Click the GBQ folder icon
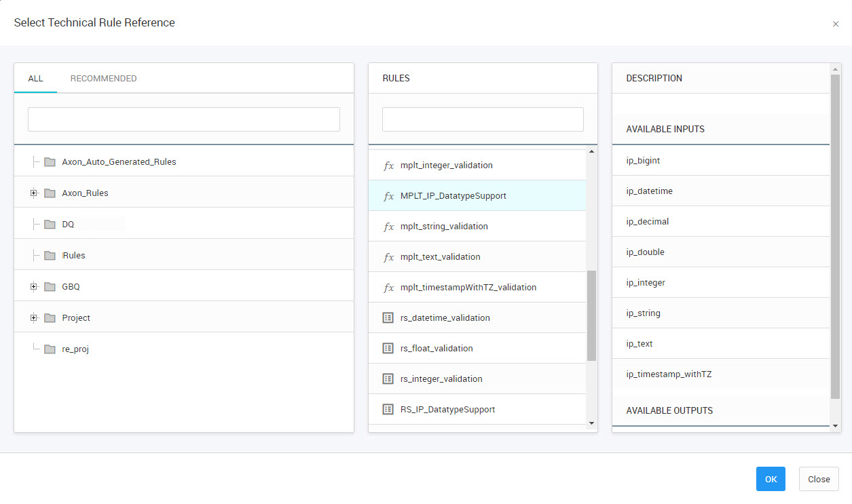This screenshot has height=504, width=852. pyautogui.click(x=50, y=287)
